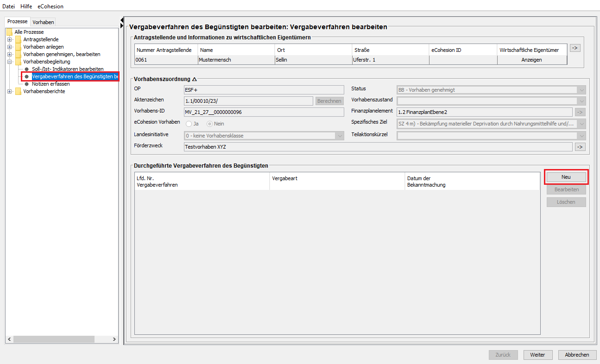Screen dimensions: 600x364
Task: Click the Förderzweck text field
Action: (378, 147)
